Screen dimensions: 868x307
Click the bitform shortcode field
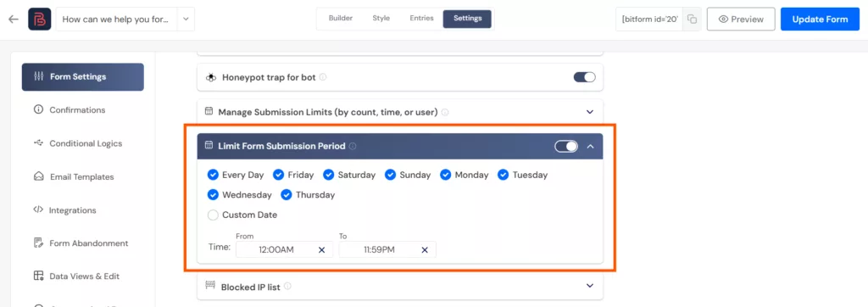coord(650,19)
